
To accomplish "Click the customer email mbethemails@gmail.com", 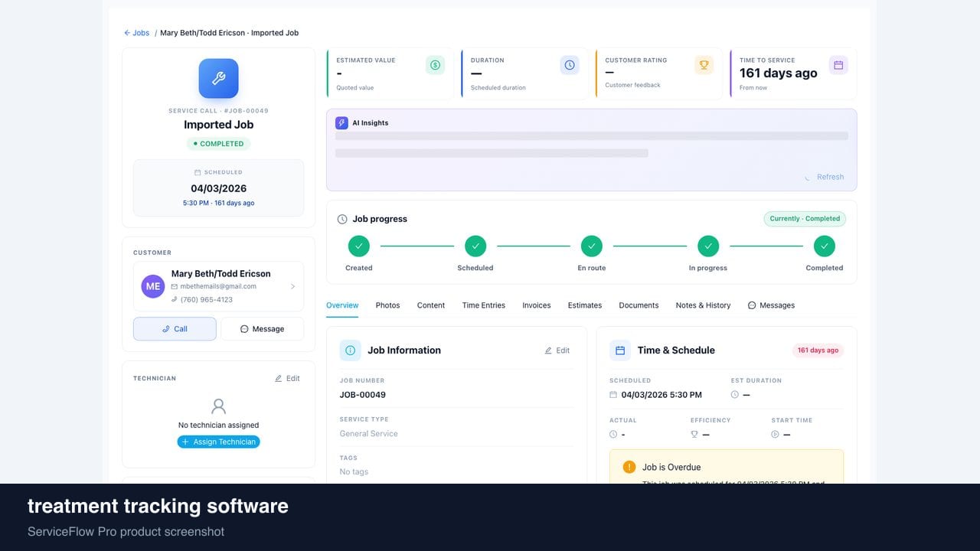I will pyautogui.click(x=218, y=286).
